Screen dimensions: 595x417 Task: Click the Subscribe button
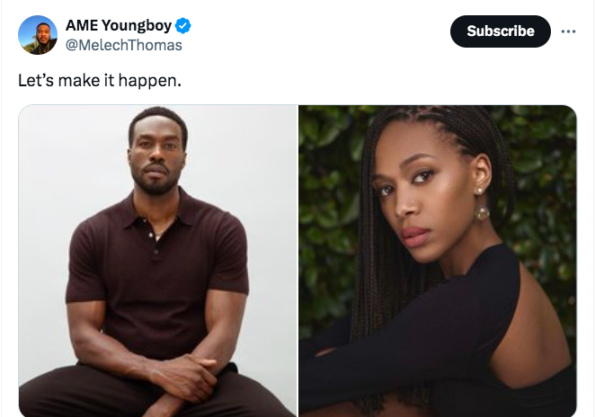pos(500,31)
